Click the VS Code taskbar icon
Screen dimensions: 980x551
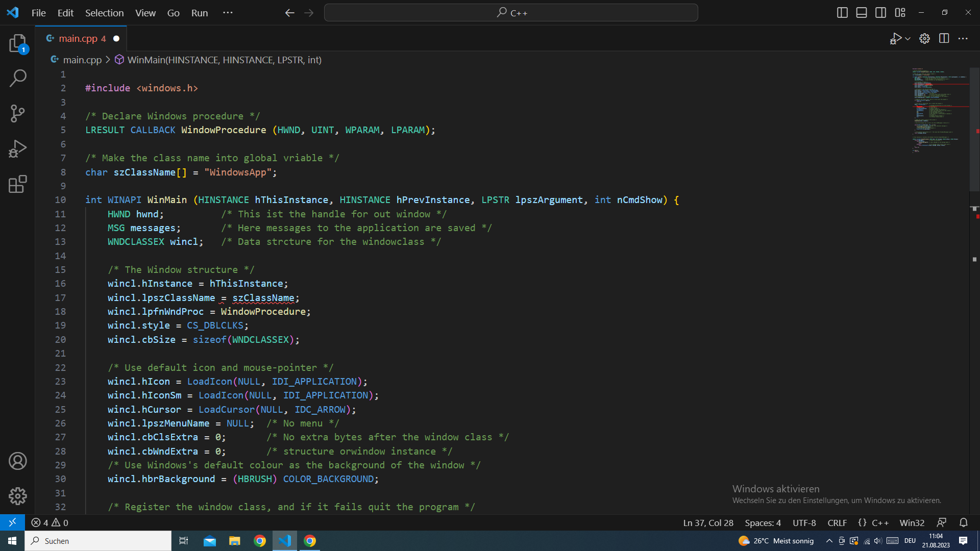pyautogui.click(x=285, y=541)
